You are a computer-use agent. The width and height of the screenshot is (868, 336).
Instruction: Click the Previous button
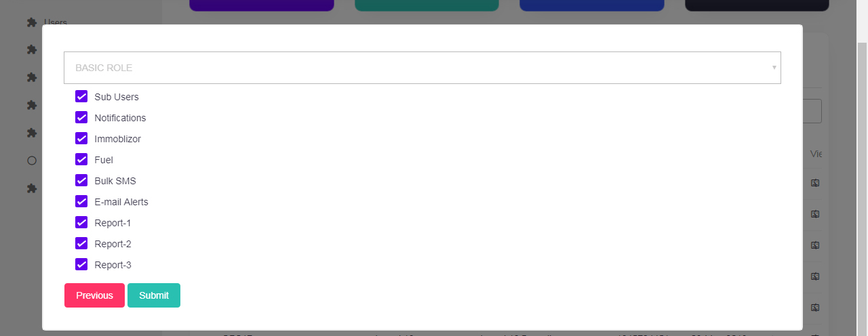point(94,295)
